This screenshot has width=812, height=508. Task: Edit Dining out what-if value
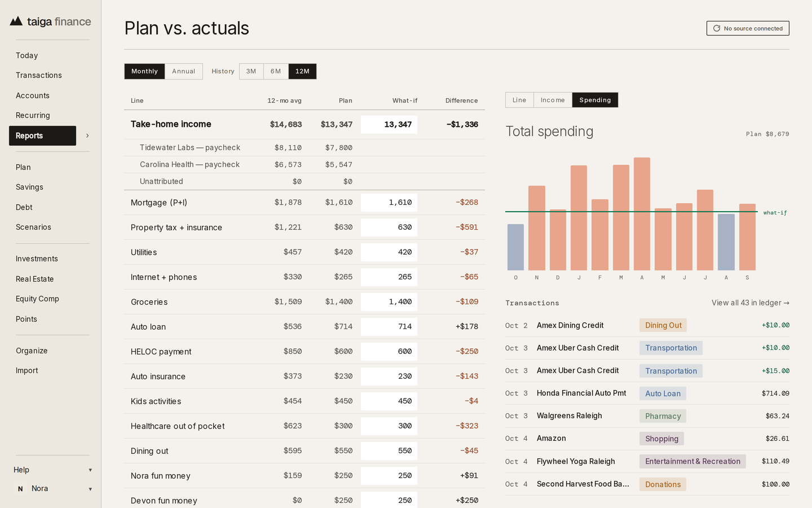coord(389,450)
